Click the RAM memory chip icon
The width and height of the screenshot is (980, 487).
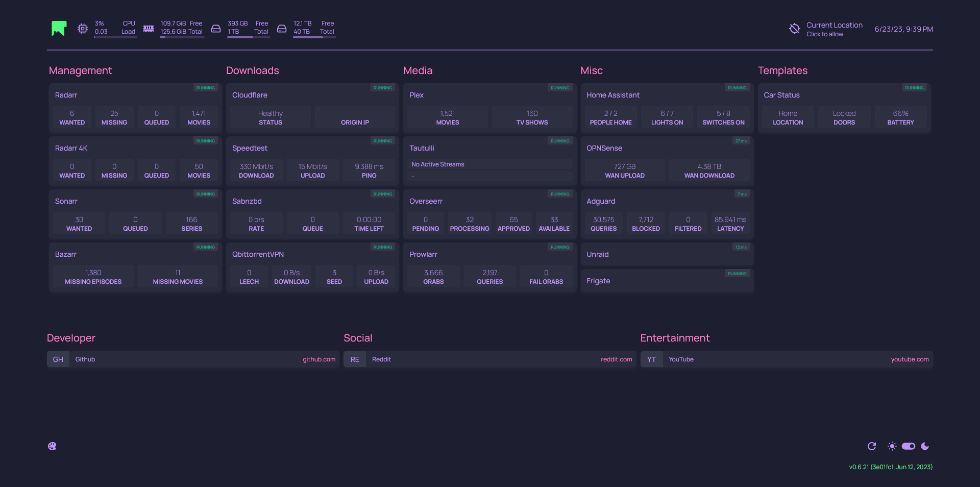[149, 29]
